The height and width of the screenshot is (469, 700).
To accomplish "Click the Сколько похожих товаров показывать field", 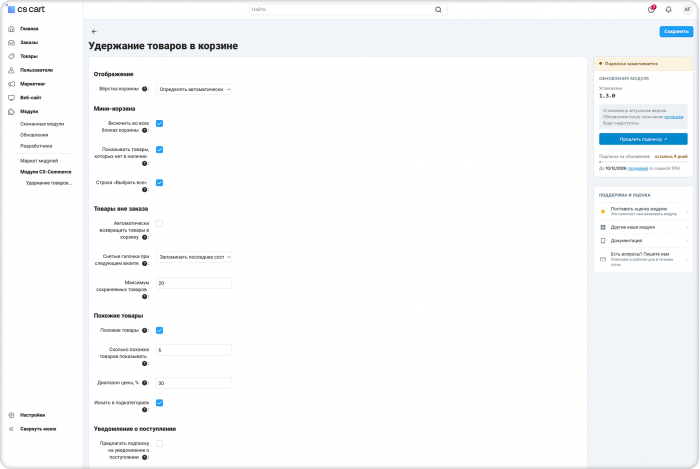I will tap(194, 350).
